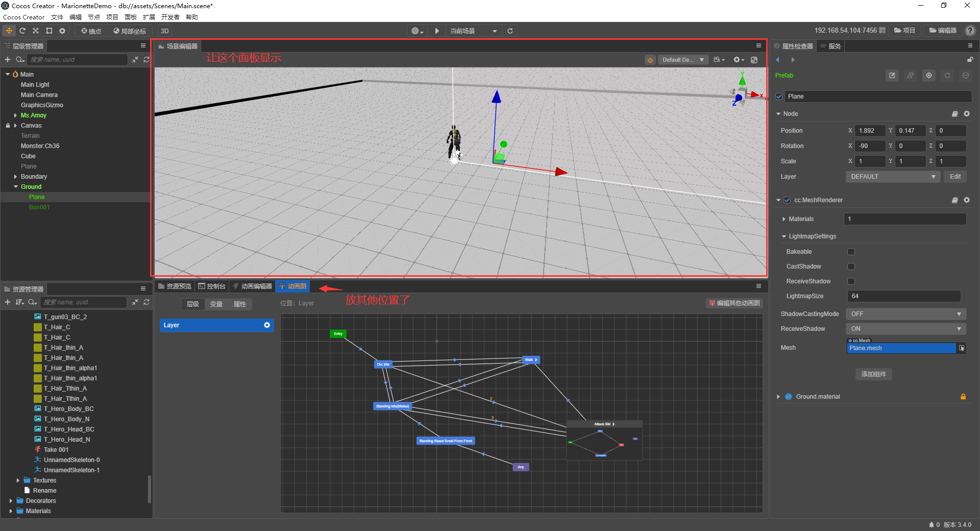Viewport: 980px width, 531px height.
Task: Enable the Bakeable checkbox
Action: coord(851,252)
